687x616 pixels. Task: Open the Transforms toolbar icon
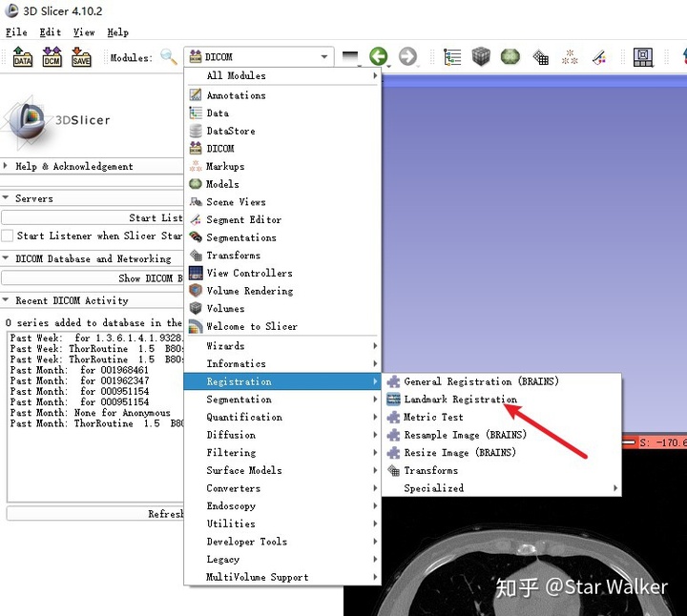point(540,57)
